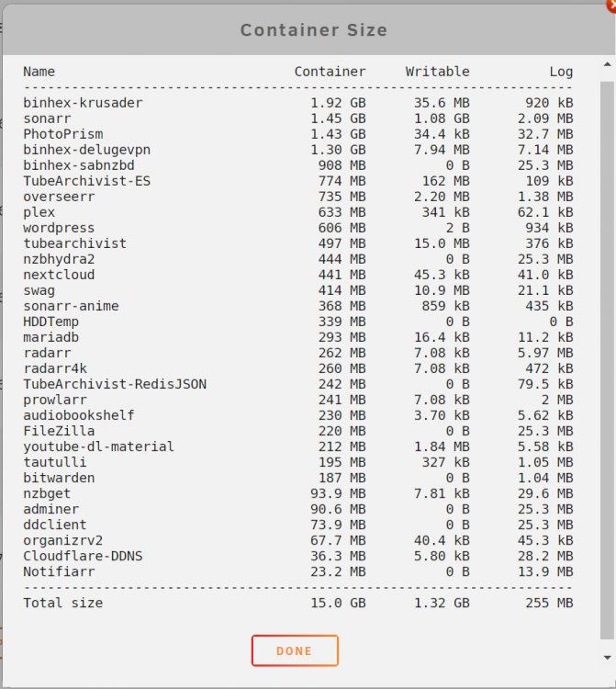This screenshot has width=616, height=689.
Task: Click sonarr's 1.08 GB writable value
Action: 442,119
